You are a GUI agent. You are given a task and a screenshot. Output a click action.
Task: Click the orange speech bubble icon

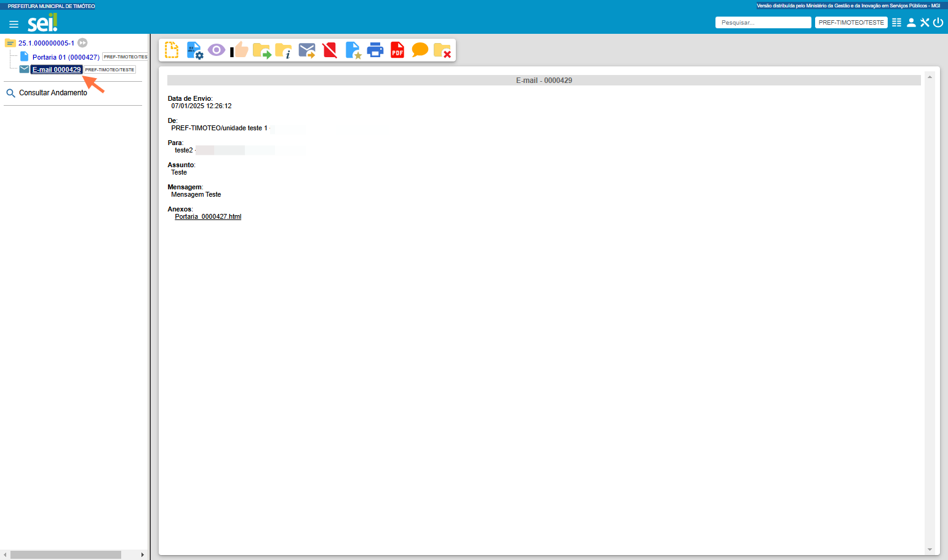click(x=420, y=50)
